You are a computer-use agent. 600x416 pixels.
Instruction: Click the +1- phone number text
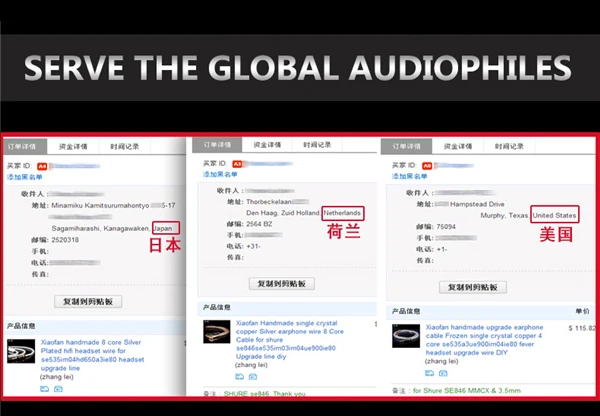coord(442,249)
